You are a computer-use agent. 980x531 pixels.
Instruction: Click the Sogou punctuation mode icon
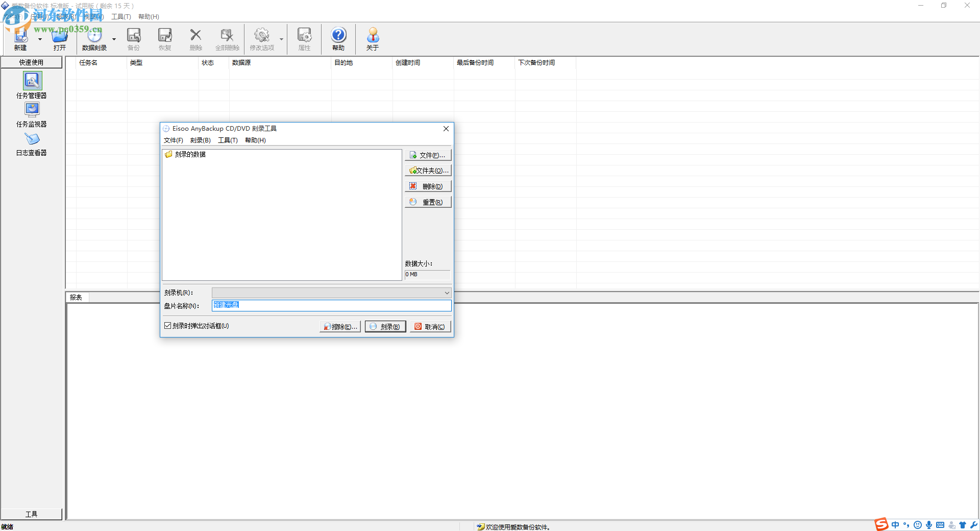(906, 525)
